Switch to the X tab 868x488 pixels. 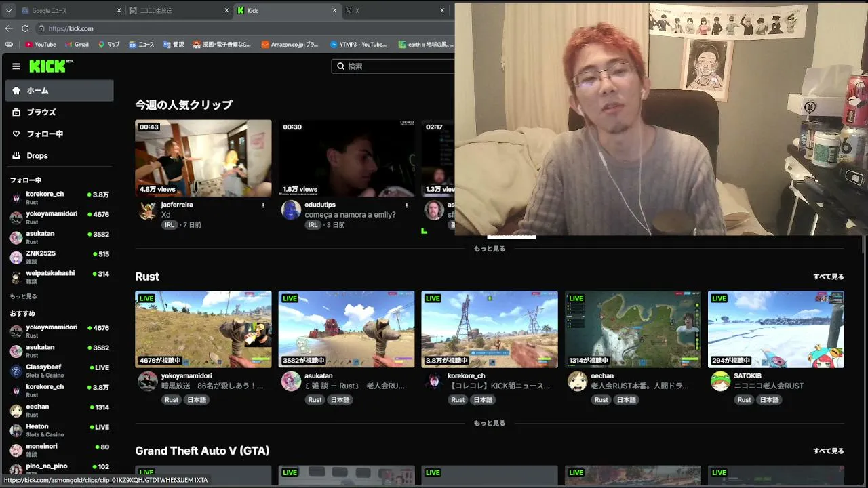coord(395,11)
